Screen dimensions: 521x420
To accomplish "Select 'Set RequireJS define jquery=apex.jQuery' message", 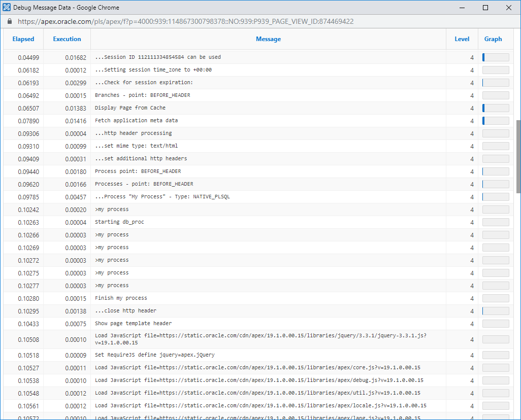I will (x=155, y=355).
